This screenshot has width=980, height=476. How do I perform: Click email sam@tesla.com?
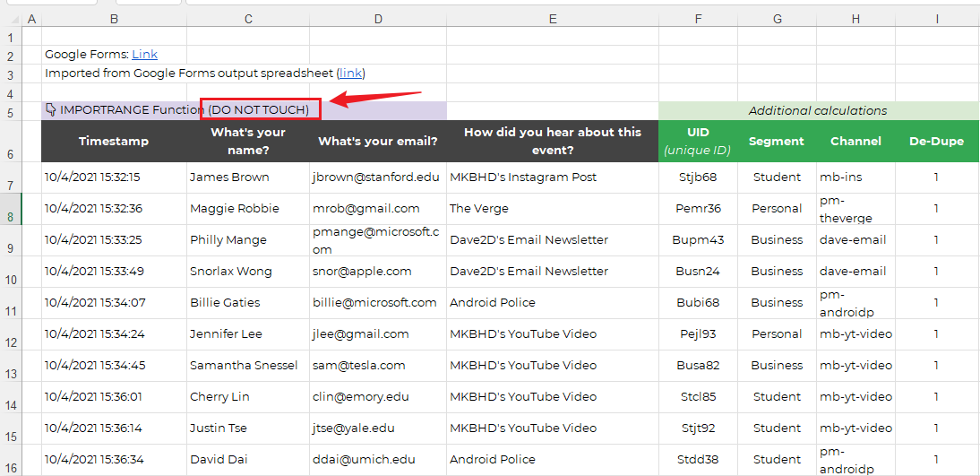tap(378, 366)
